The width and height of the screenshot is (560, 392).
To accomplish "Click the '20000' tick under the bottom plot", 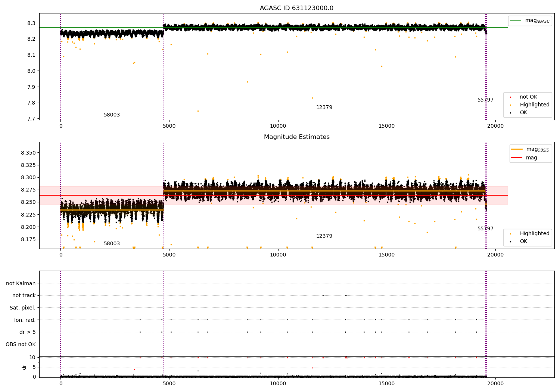I will [495, 384].
